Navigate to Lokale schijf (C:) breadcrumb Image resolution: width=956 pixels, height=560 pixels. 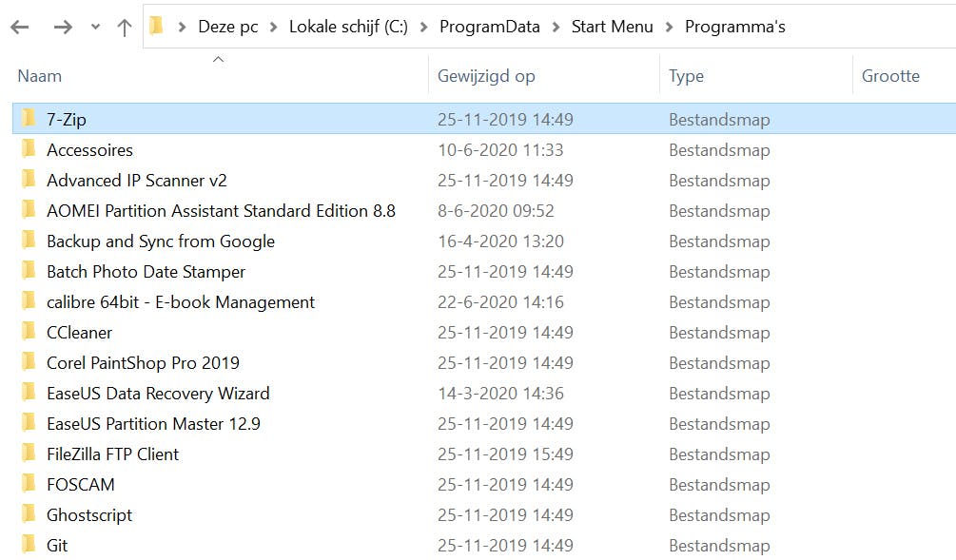pos(348,27)
